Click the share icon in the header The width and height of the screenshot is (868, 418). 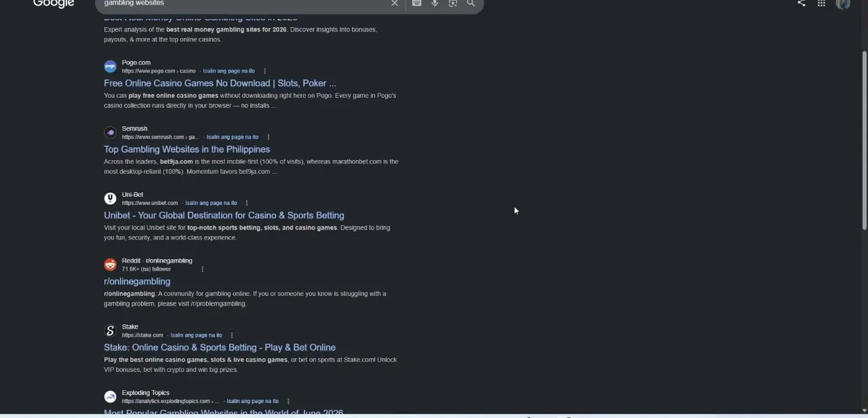[802, 3]
